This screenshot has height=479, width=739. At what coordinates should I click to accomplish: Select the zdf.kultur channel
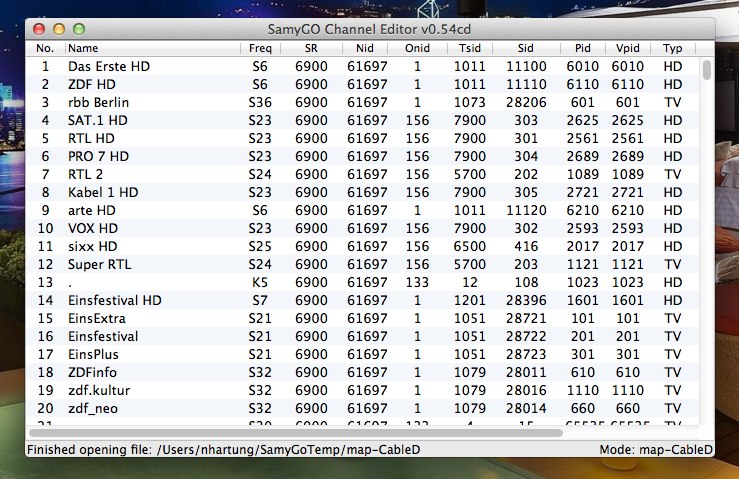[x=99, y=390]
